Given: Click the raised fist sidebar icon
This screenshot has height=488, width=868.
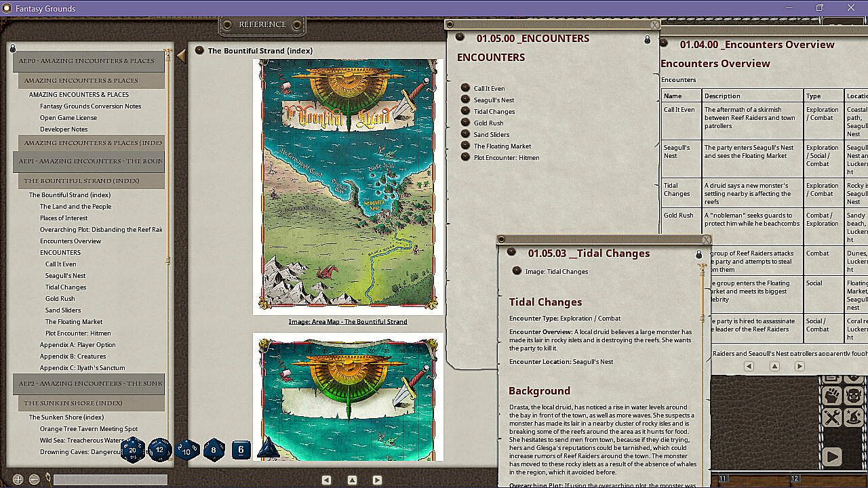Looking at the screenshot, I should point(832,394).
